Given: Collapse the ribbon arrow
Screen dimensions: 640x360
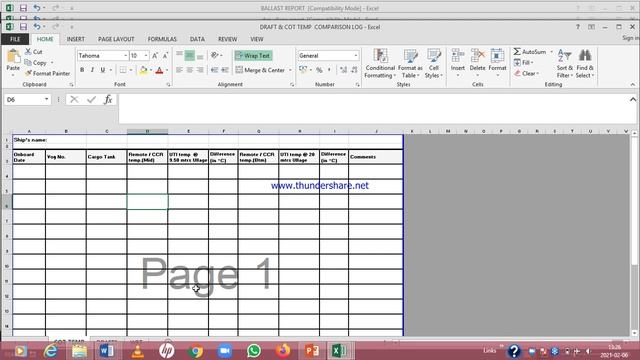Looking at the screenshot, I should (x=633, y=84).
